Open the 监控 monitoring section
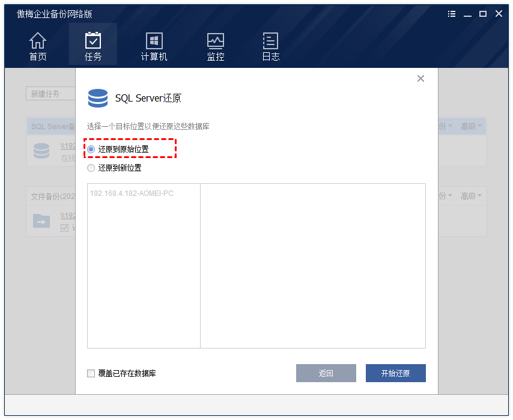513x420 pixels. pyautogui.click(x=216, y=46)
